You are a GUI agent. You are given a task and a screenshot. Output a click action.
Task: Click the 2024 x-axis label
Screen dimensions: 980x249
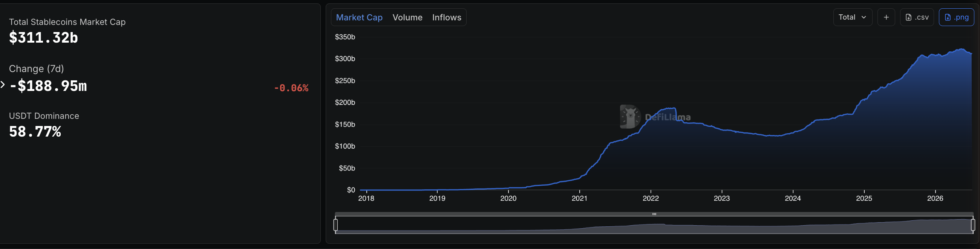[x=793, y=198]
